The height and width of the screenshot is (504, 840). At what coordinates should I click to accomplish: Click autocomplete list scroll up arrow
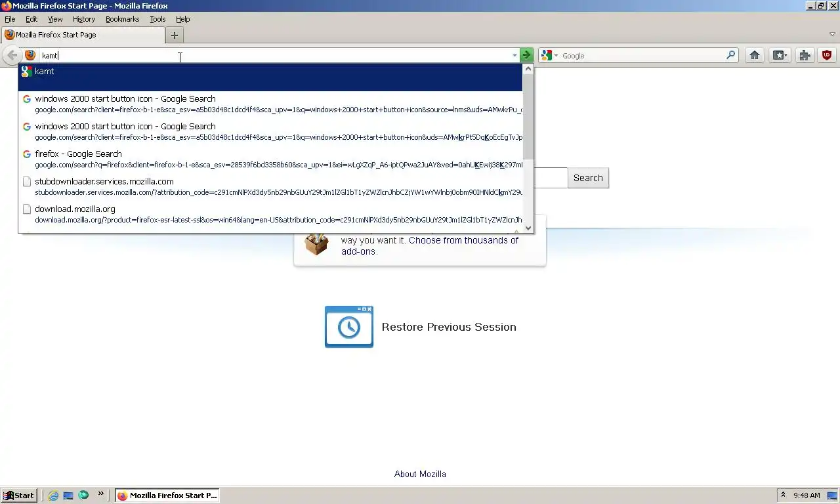coord(528,68)
